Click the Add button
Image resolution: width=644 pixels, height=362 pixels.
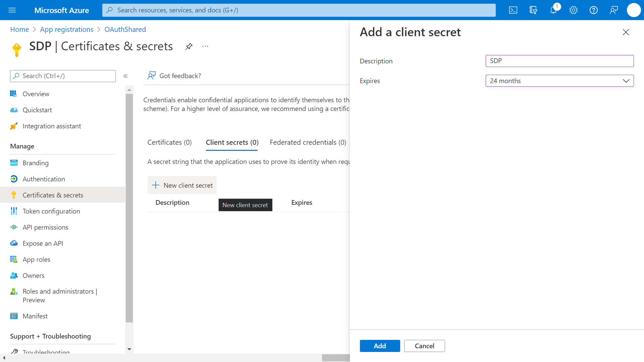click(x=380, y=346)
